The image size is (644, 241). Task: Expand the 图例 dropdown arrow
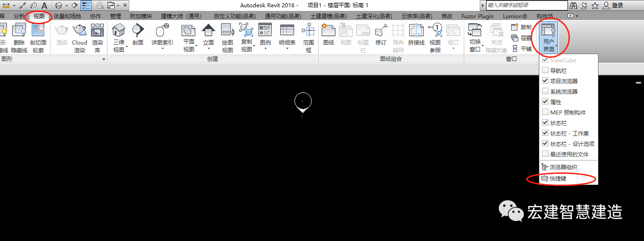coord(265,47)
